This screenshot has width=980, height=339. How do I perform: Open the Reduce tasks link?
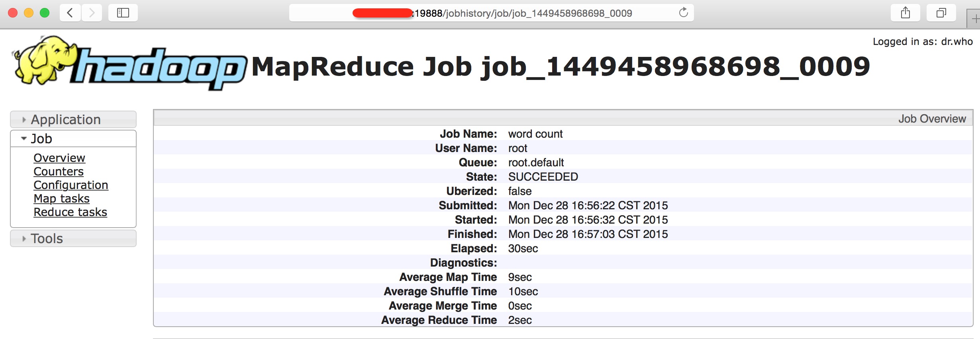[x=71, y=212]
